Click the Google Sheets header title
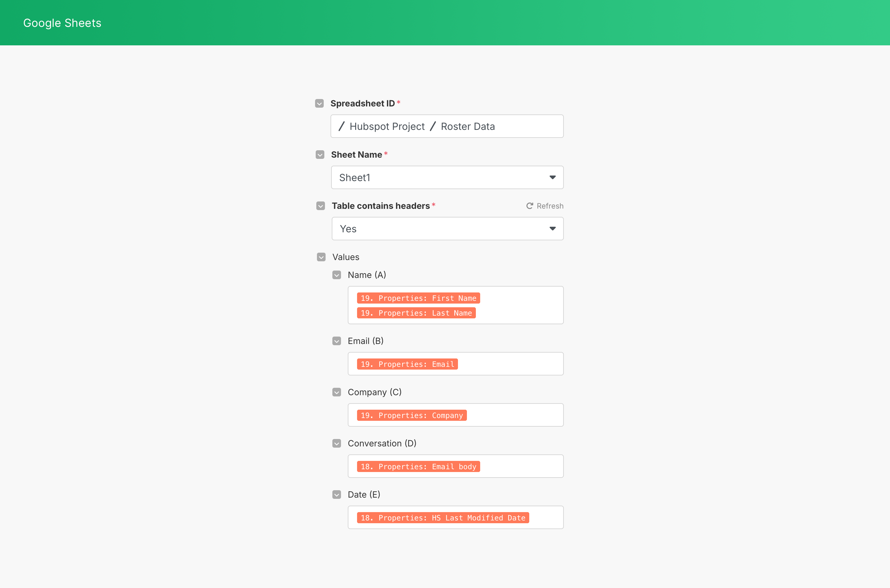This screenshot has height=588, width=890. [62, 23]
